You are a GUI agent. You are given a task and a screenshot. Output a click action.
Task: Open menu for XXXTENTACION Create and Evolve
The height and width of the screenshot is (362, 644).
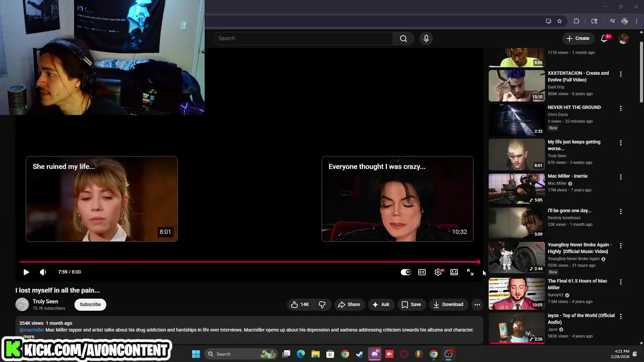click(x=620, y=74)
